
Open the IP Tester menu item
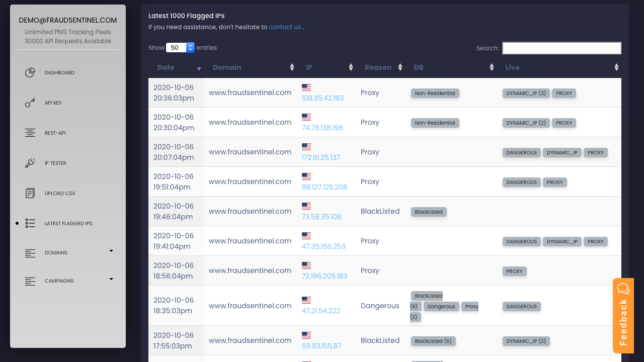55,163
